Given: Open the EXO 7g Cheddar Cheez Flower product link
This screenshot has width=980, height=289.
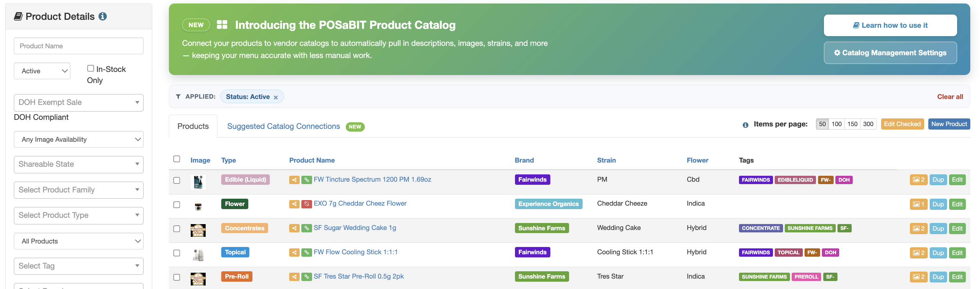Looking at the screenshot, I should (x=360, y=204).
